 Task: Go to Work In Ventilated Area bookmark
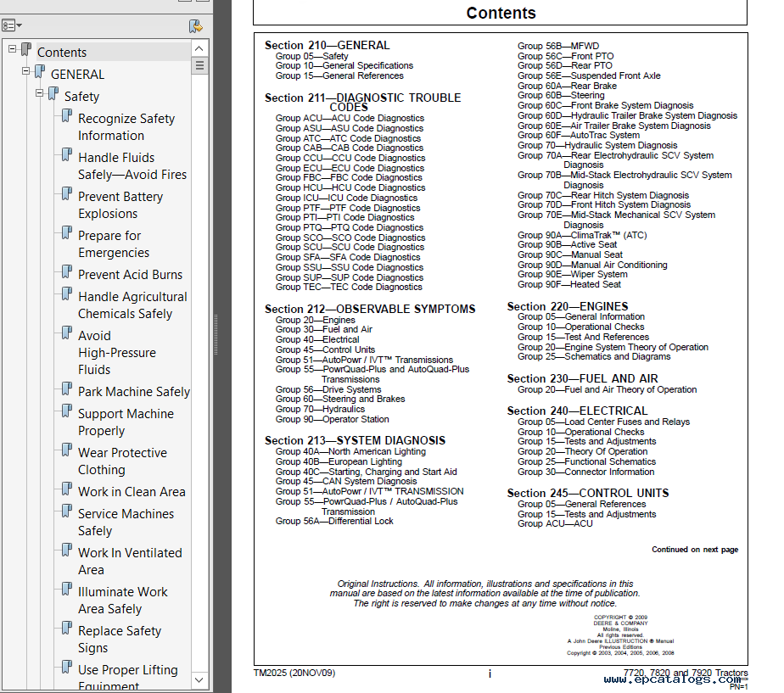(x=130, y=561)
